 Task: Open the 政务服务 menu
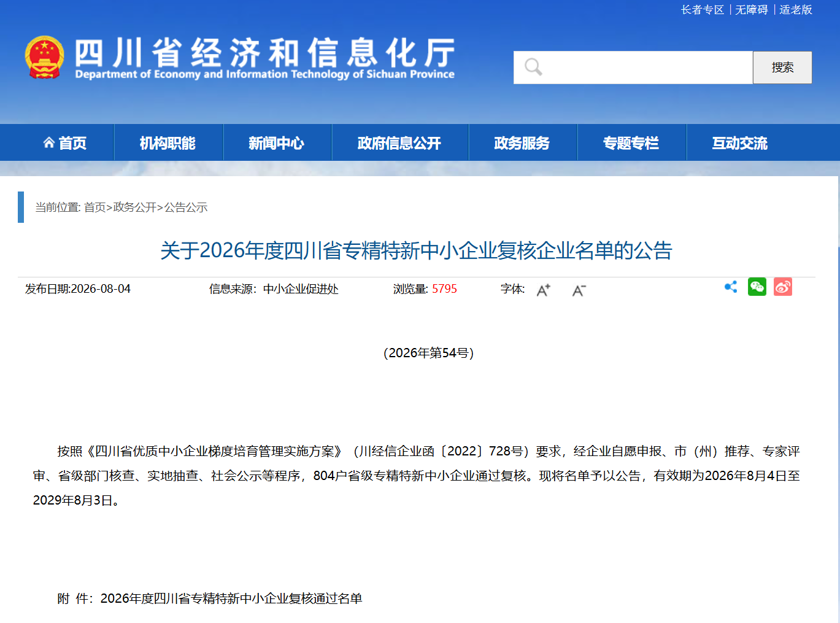(x=522, y=143)
